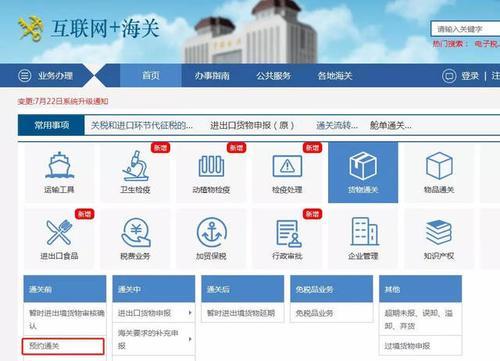The width and height of the screenshot is (500, 361).
Task: Open 暂时进出境货物审核确认 item
Action: (x=65, y=319)
